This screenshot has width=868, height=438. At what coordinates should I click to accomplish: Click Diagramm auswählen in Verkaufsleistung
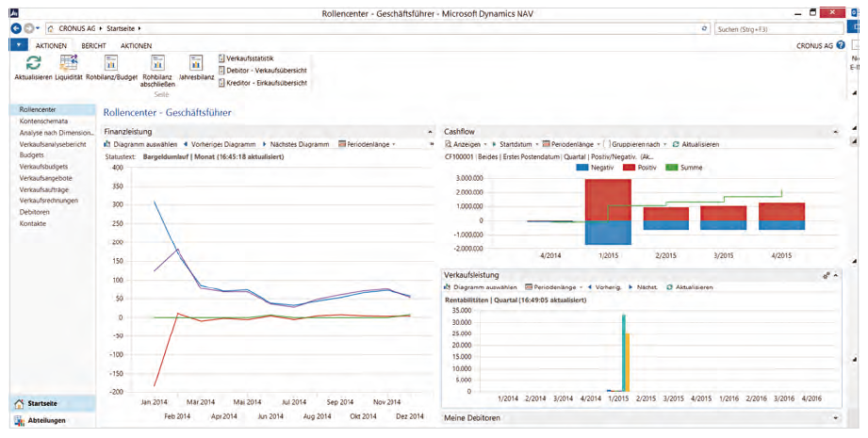click(x=481, y=287)
